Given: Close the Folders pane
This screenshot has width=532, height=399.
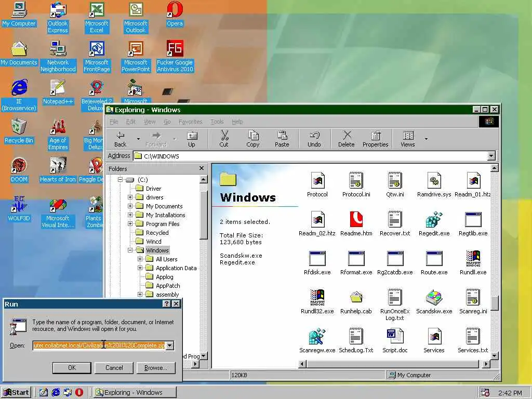Looking at the screenshot, I should 202,168.
